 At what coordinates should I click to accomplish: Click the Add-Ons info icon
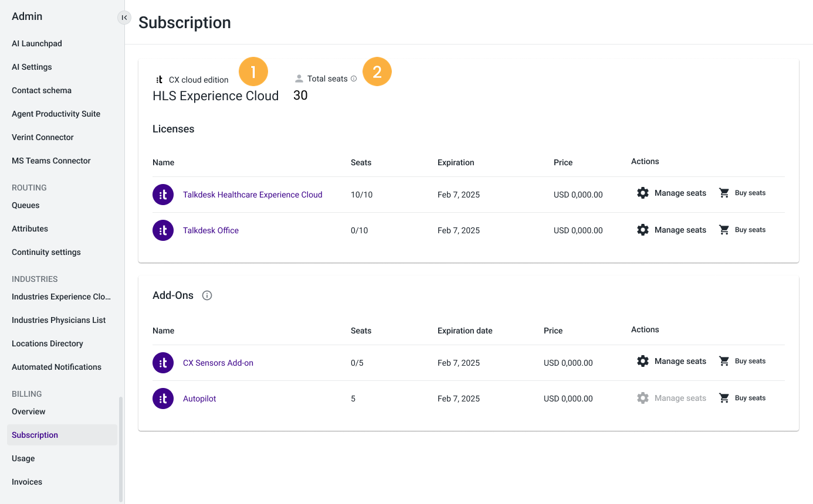click(x=207, y=295)
